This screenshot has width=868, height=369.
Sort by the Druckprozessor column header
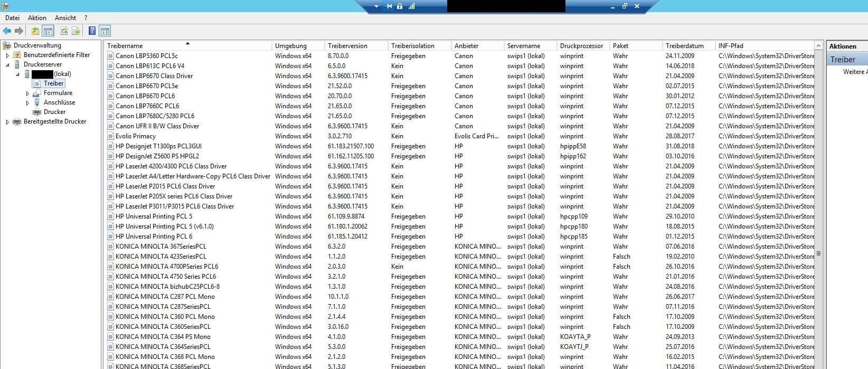(583, 46)
